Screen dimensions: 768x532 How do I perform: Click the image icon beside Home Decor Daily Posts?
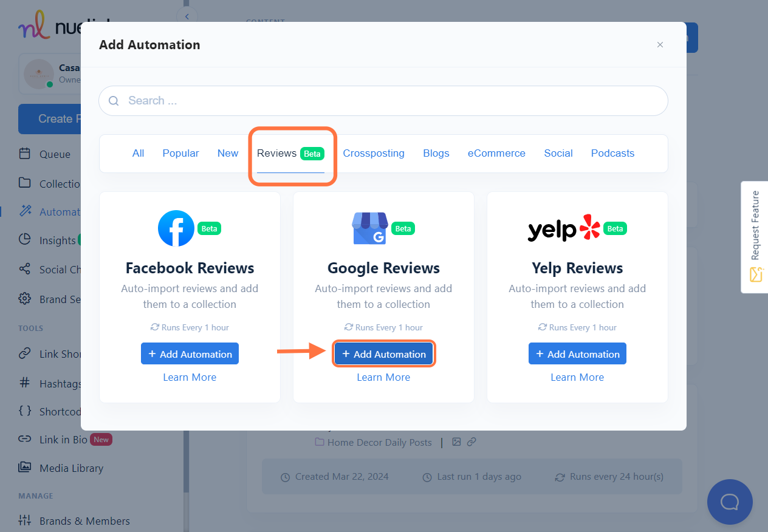457,442
